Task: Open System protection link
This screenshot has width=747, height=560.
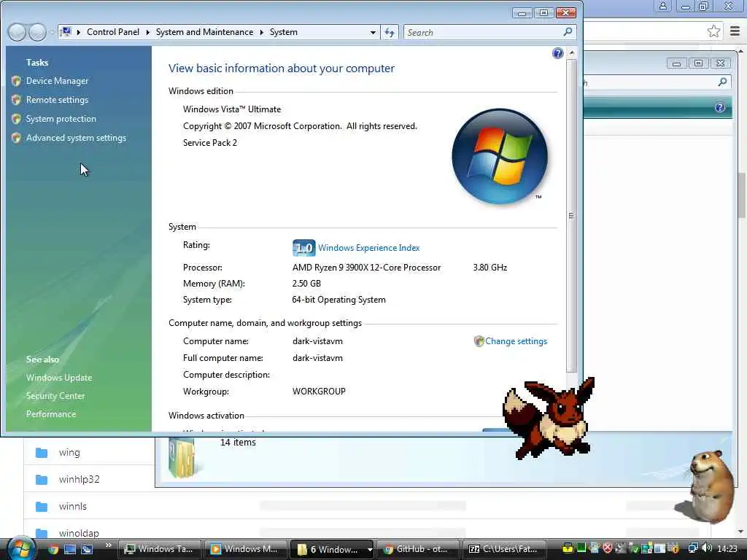Action: (x=61, y=119)
